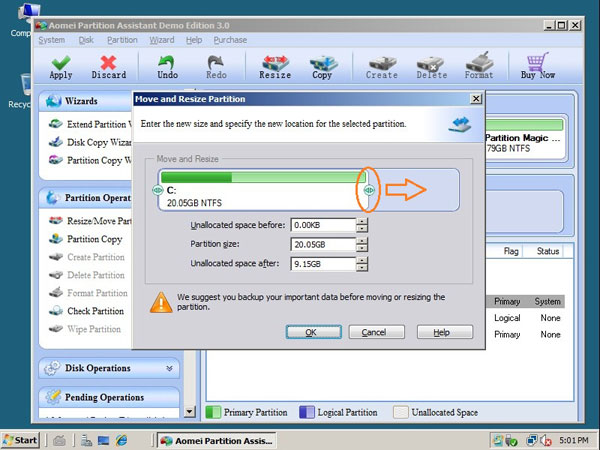600x450 pixels.
Task: Expand the Disk Operations panel
Action: click(169, 368)
